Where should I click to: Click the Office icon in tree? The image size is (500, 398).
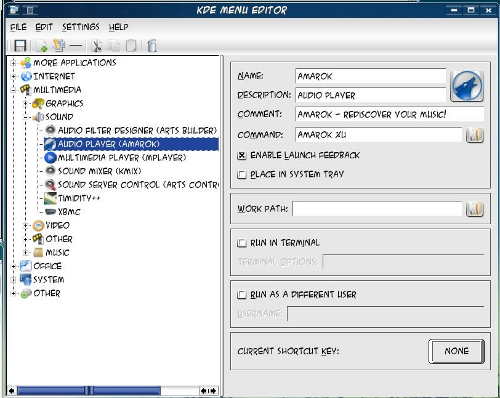[x=26, y=266]
